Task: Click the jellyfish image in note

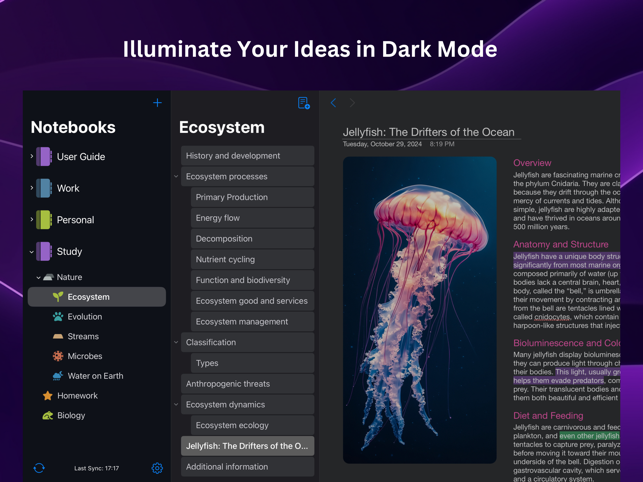Action: click(x=420, y=310)
